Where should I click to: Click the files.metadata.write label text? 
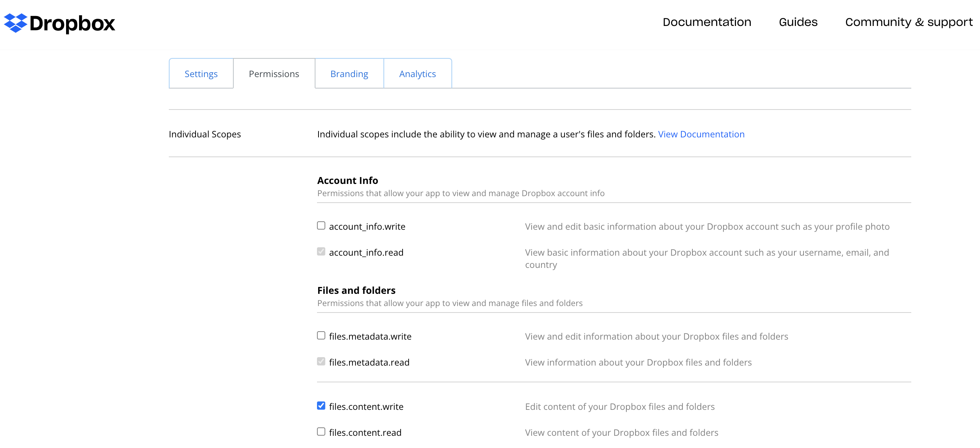(370, 336)
